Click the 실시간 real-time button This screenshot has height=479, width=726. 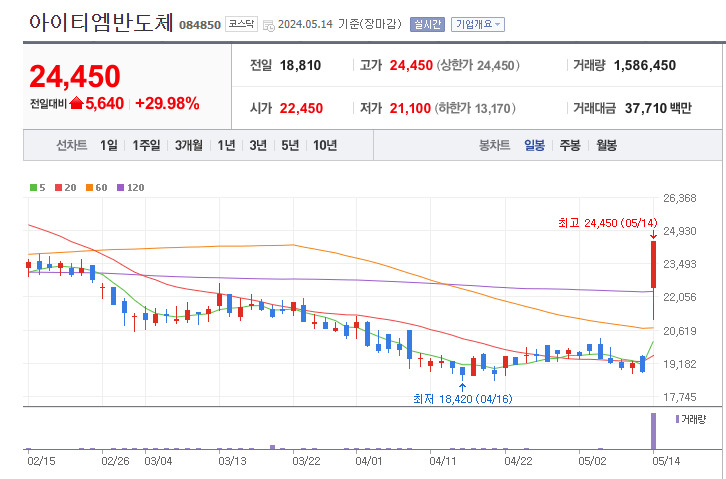[427, 24]
